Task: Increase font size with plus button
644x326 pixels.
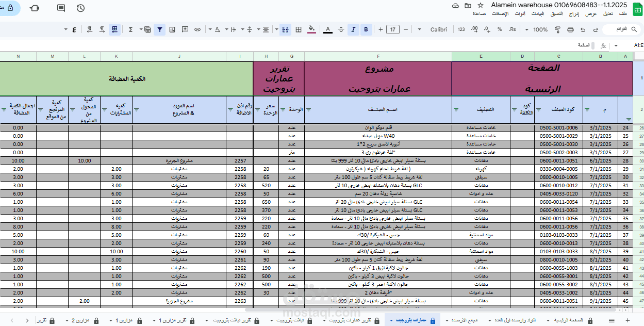Action: [381, 29]
